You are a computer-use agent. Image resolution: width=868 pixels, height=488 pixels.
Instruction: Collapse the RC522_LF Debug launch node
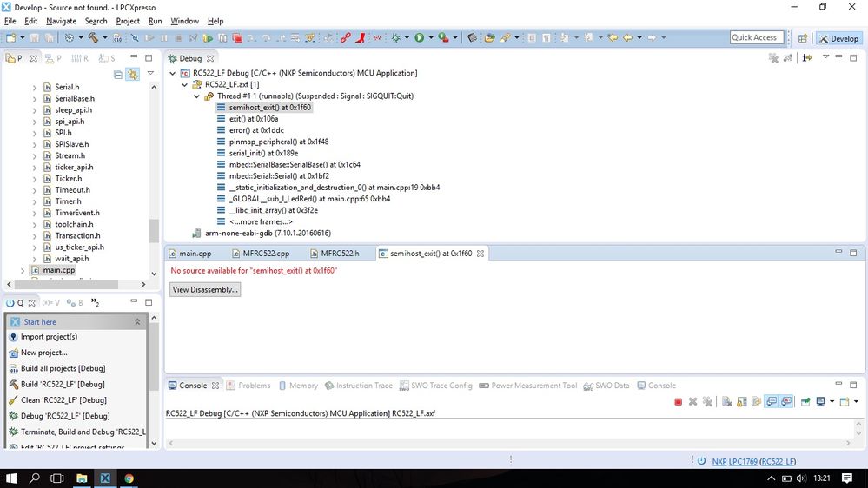(x=173, y=73)
